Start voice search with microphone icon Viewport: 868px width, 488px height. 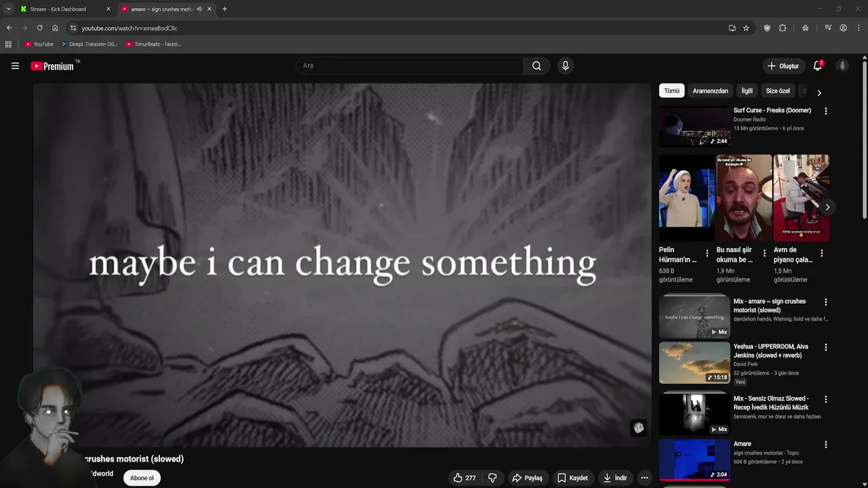click(x=566, y=66)
